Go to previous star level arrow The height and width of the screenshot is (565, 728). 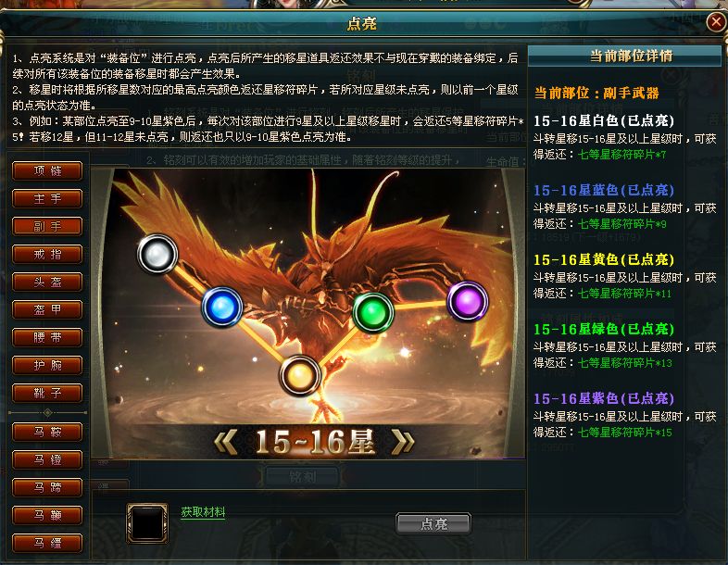(x=226, y=442)
